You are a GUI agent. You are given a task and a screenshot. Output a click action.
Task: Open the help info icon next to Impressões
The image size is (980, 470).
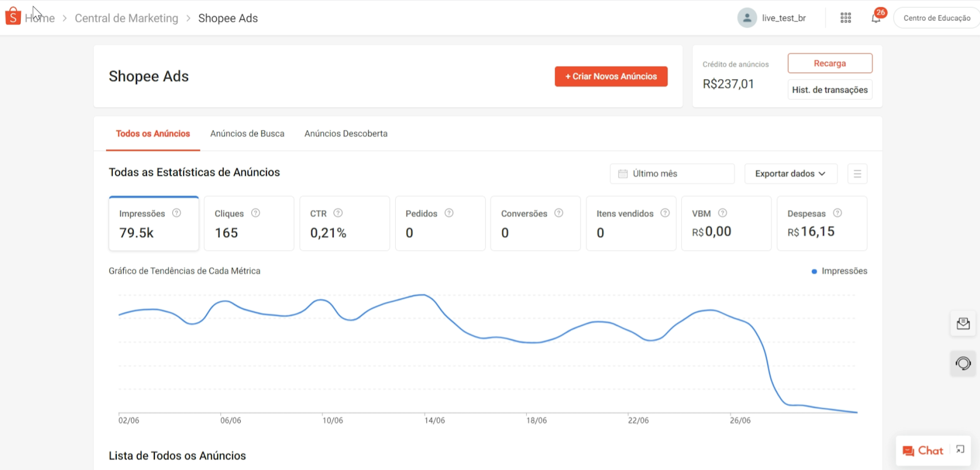176,213
